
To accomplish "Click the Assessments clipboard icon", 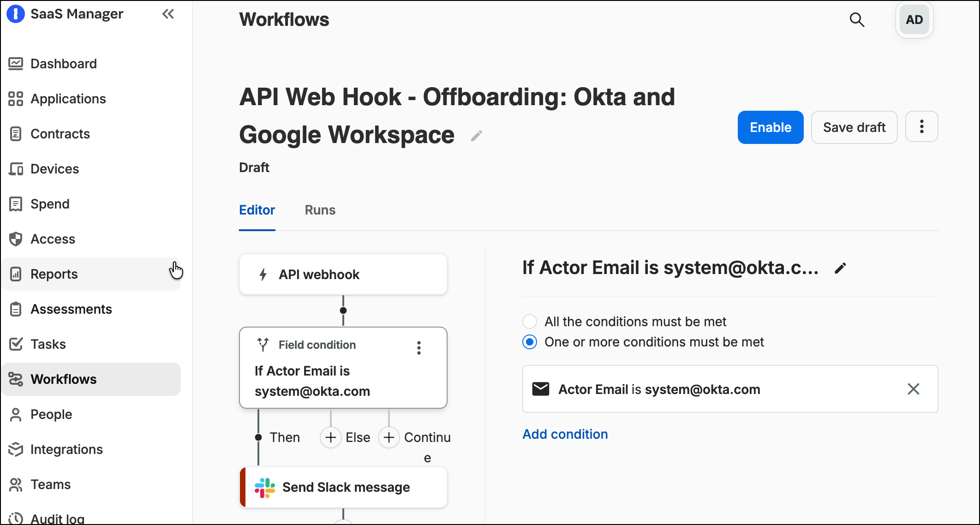I will pos(16,309).
